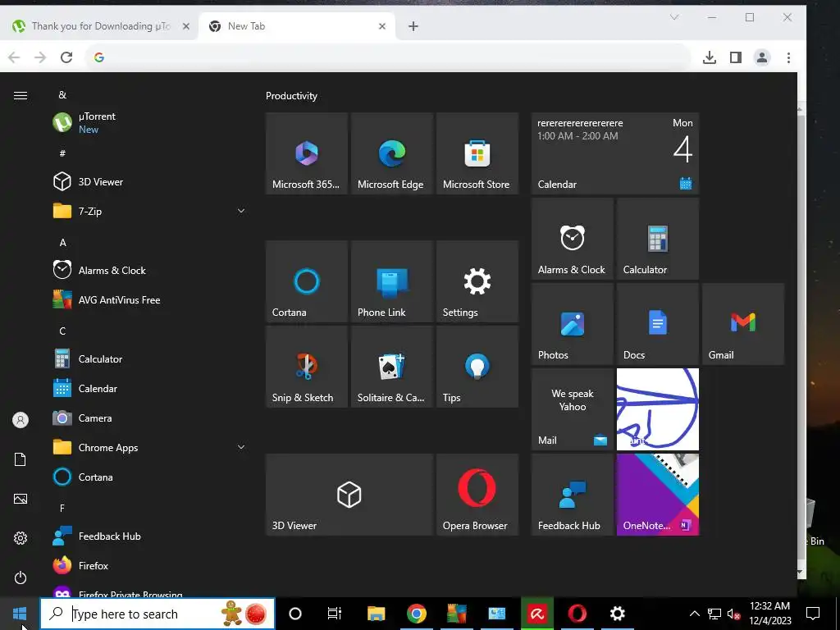Switch to the µTorrent download Chrome tab
This screenshot has height=630, width=840.
tap(99, 26)
